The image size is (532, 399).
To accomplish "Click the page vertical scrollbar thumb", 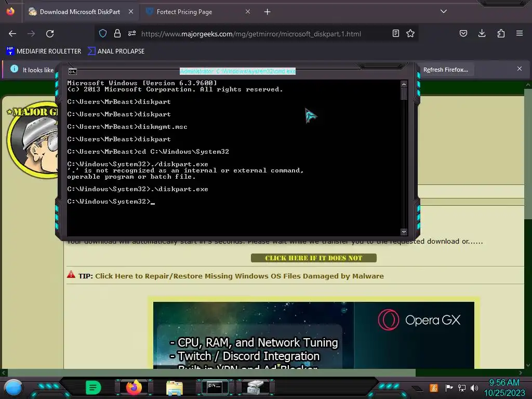I will [528, 154].
